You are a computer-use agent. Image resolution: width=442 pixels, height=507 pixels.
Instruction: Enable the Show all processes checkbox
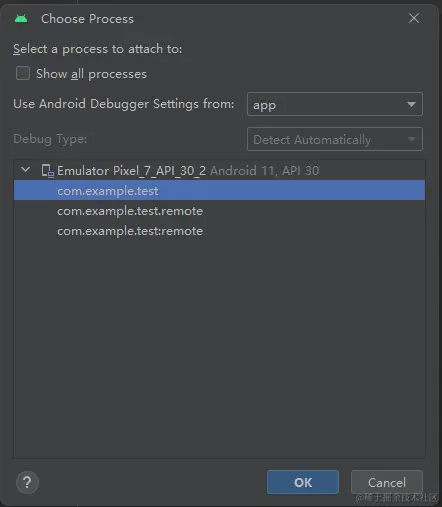click(x=23, y=73)
